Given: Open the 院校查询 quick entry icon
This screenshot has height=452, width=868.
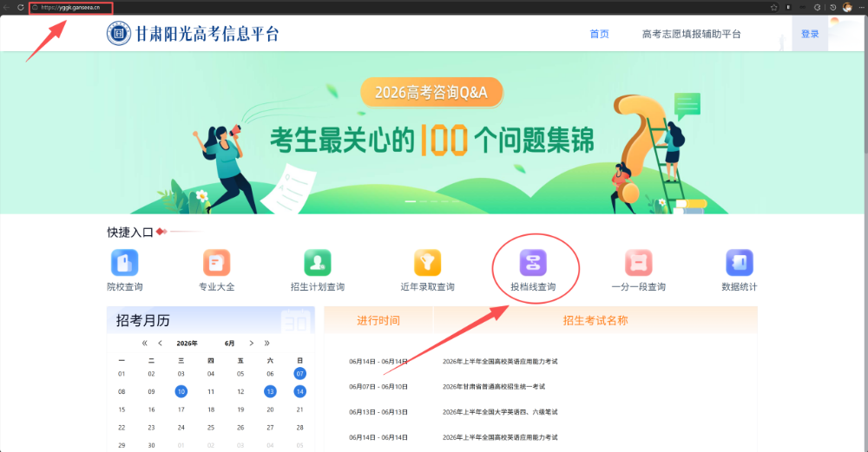Looking at the screenshot, I should [x=124, y=263].
